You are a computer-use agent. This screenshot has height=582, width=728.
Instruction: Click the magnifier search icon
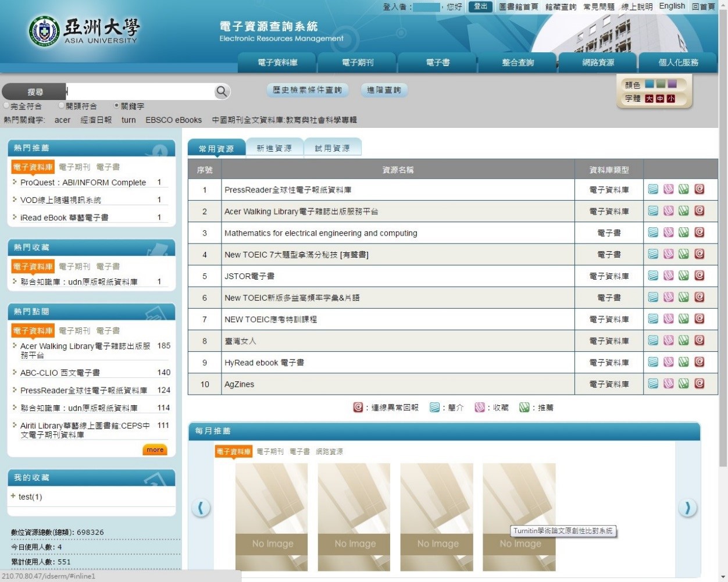222,91
